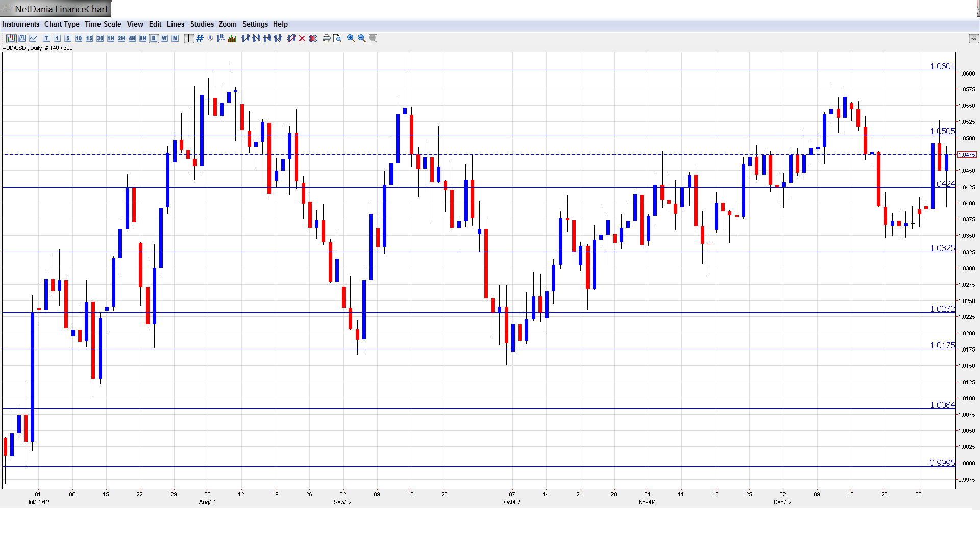Click the print chart icon
This screenshot has height=551, width=980.
click(x=326, y=38)
